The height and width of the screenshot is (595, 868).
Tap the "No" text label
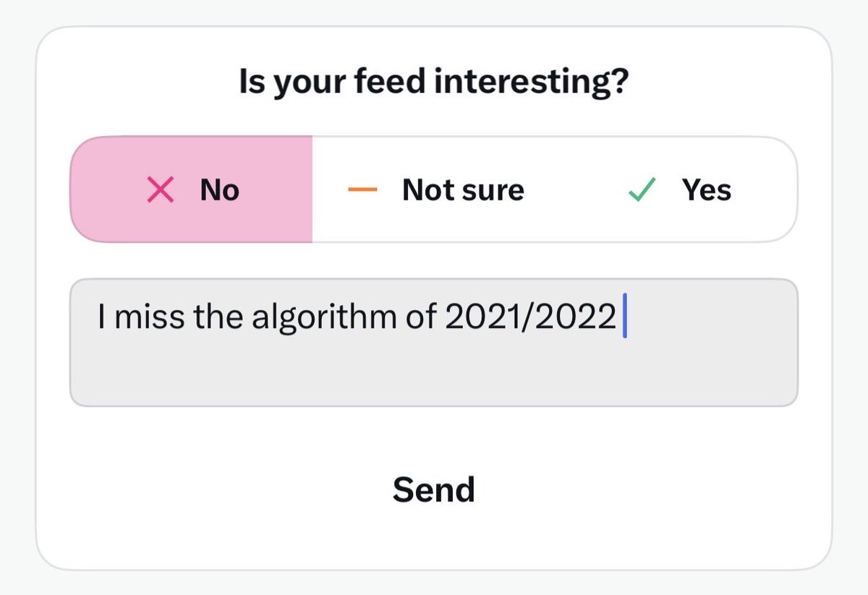[x=220, y=190]
